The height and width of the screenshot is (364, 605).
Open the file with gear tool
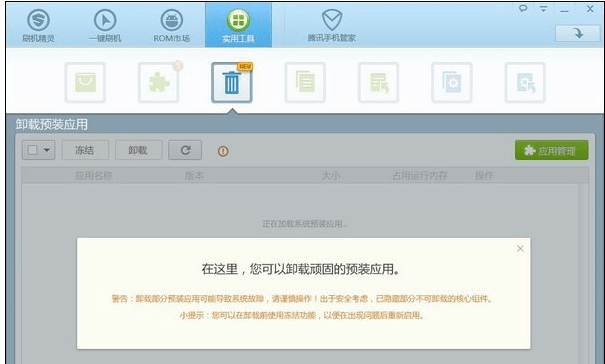click(452, 83)
